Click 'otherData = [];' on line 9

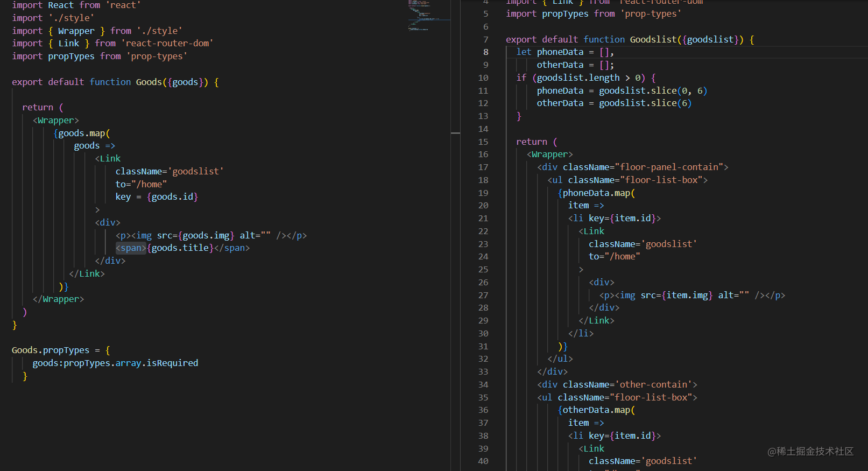575,65
